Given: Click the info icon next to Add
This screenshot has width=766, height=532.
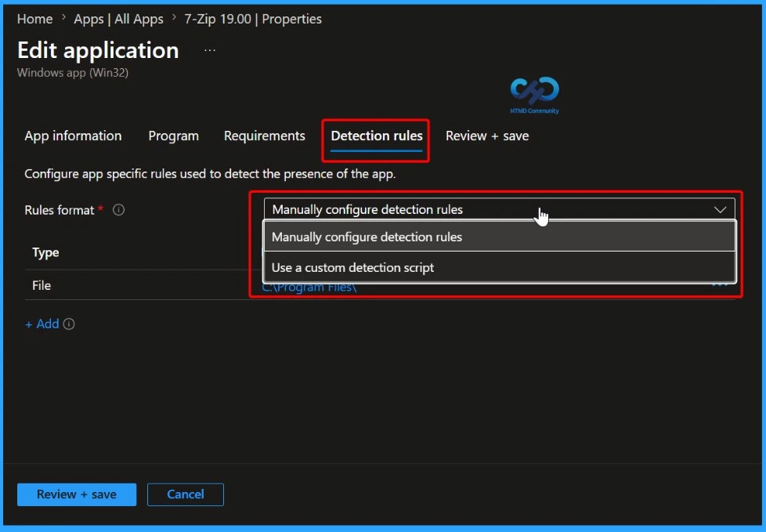Looking at the screenshot, I should [x=69, y=324].
